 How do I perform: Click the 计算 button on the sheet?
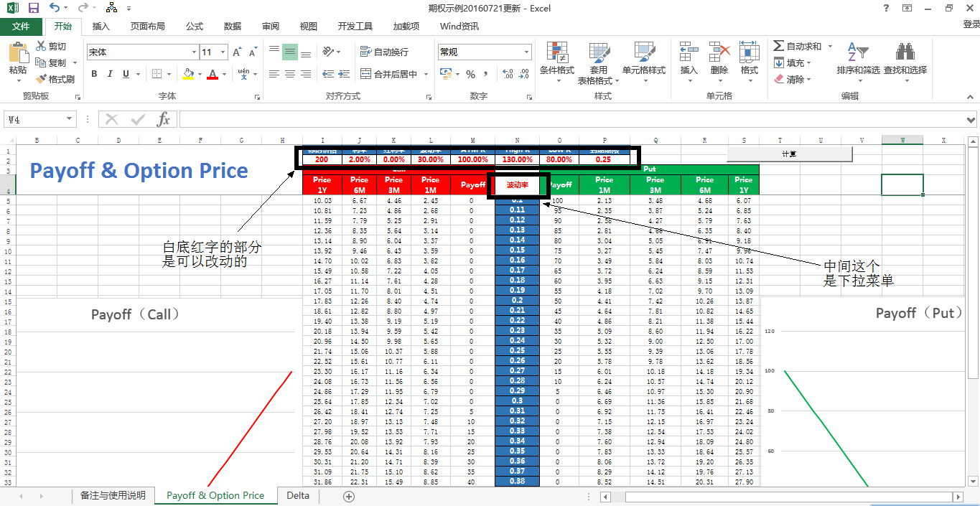click(789, 154)
